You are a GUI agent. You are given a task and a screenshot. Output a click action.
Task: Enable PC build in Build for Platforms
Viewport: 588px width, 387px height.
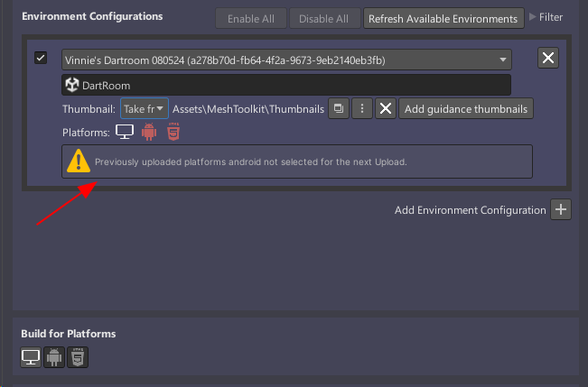(x=31, y=357)
